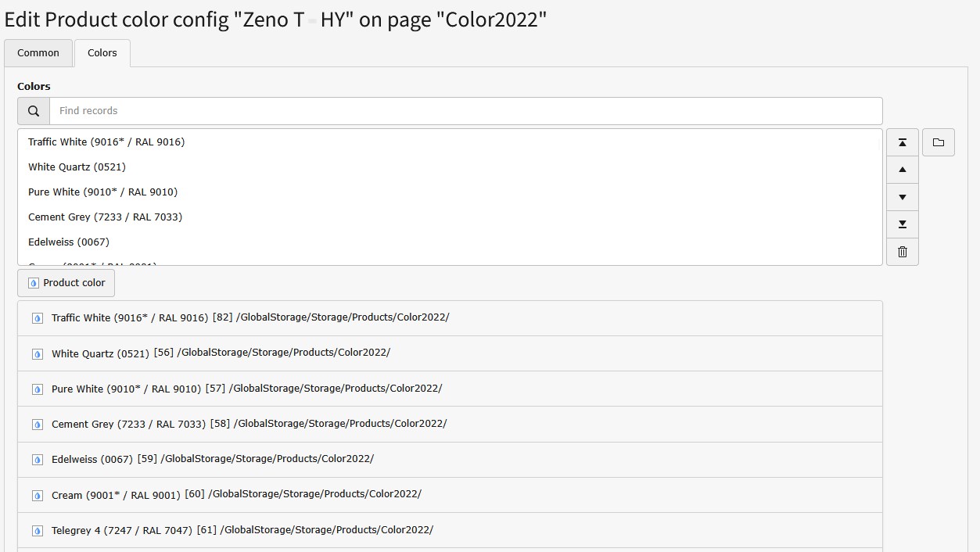Click the Edelweiss record icon
The height and width of the screenshot is (552, 980).
pyautogui.click(x=37, y=460)
